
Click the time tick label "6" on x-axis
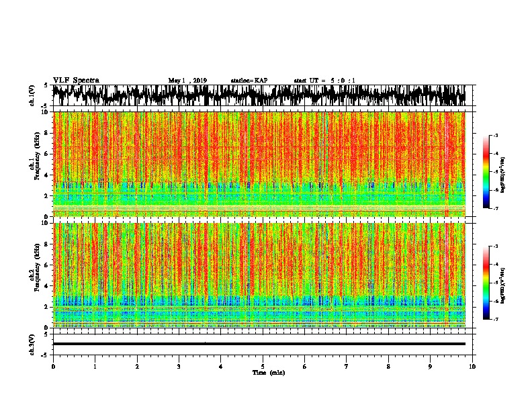(x=305, y=367)
